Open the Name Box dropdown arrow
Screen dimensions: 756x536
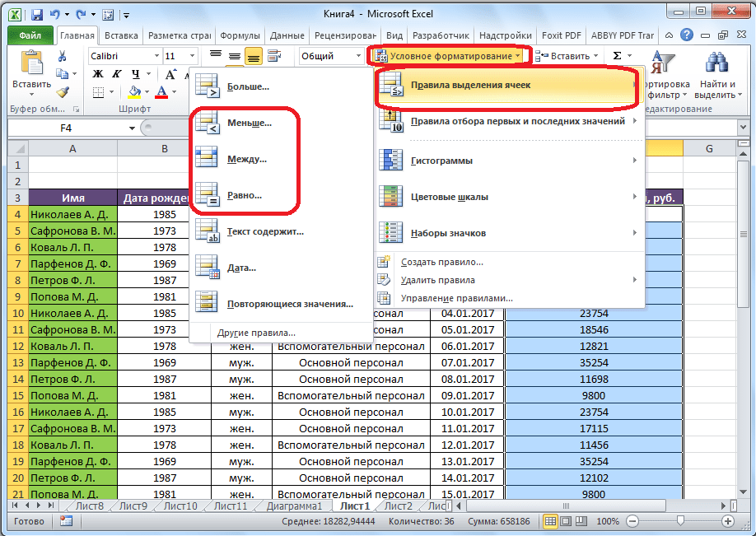132,128
